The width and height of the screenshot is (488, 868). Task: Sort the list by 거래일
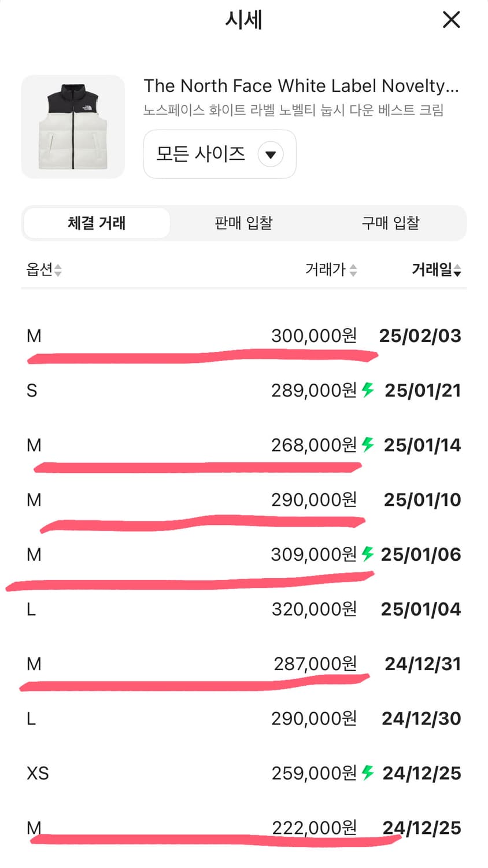[x=436, y=270]
